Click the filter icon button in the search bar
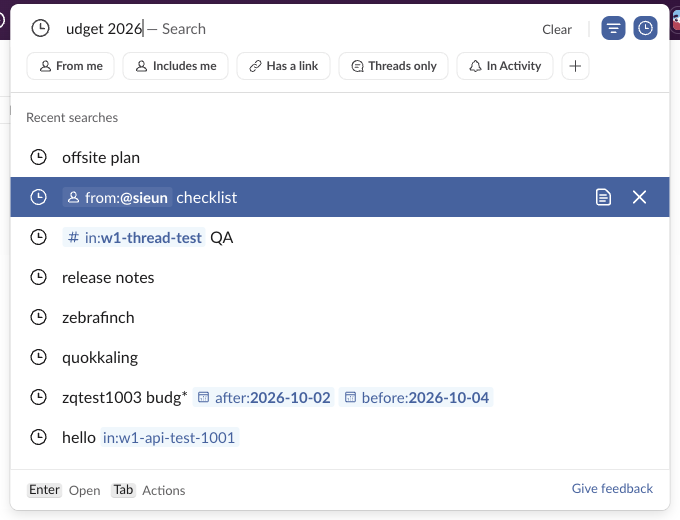The width and height of the screenshot is (680, 520). (613, 29)
